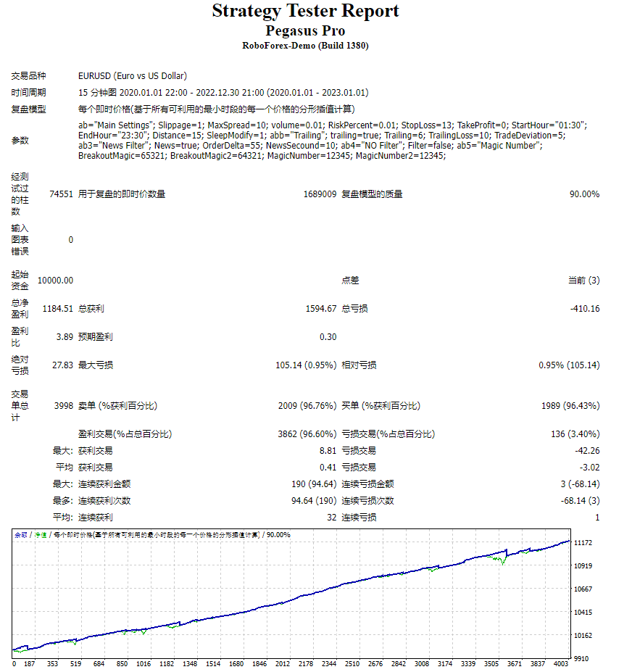Viewport: 632px width, 672px height.
Task: Click the spread value '当前 (3)'
Action: [583, 281]
